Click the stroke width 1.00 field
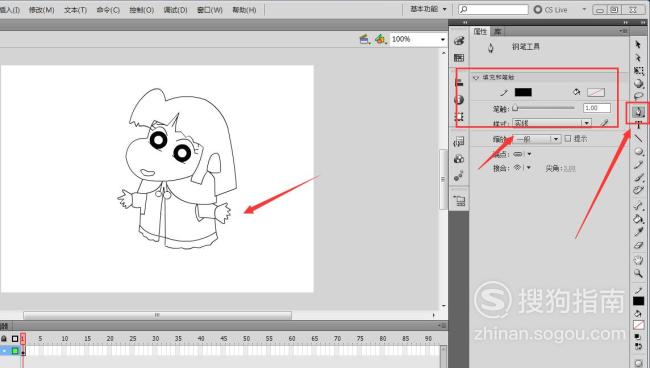Screen dimensions: 650x368 tap(597, 108)
